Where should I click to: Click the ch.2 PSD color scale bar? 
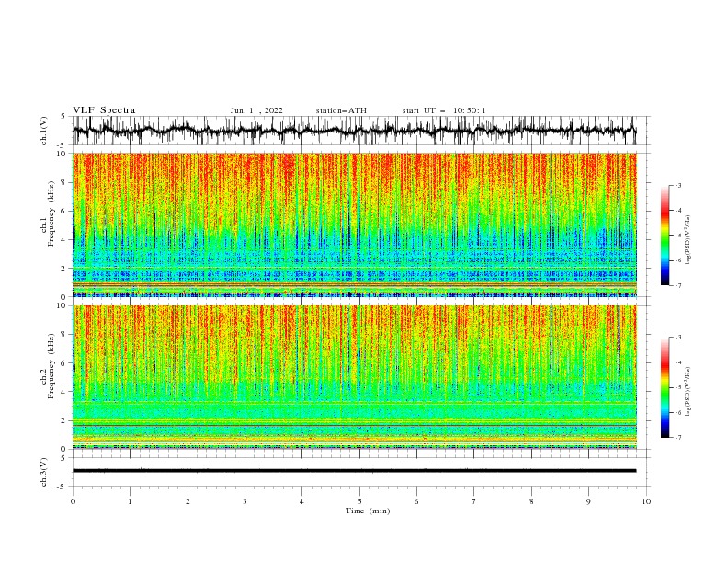pos(665,387)
